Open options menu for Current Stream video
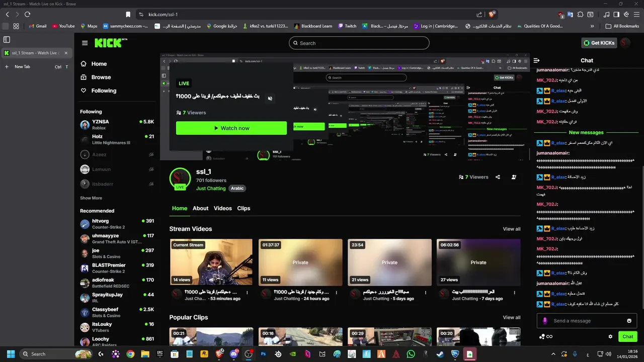 point(248,292)
